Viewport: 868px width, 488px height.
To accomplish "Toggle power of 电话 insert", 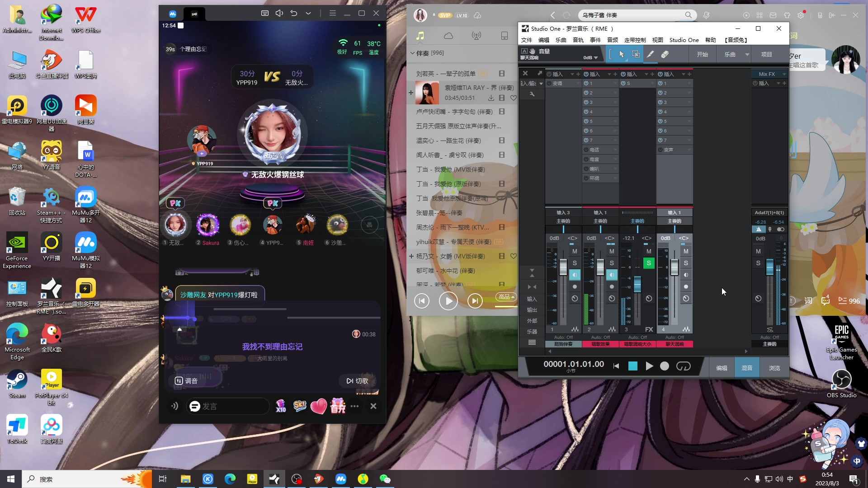I will [586, 150].
